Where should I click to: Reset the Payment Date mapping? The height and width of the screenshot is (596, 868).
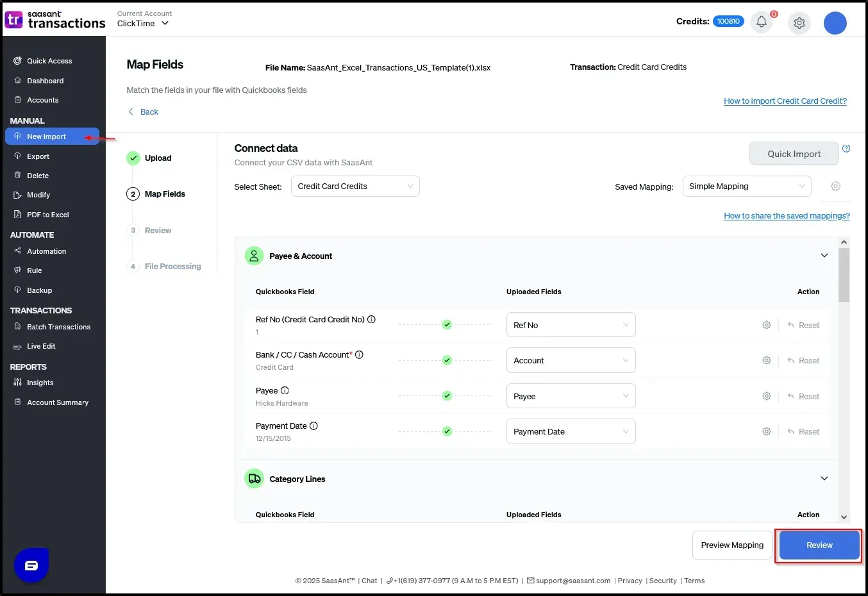click(804, 431)
